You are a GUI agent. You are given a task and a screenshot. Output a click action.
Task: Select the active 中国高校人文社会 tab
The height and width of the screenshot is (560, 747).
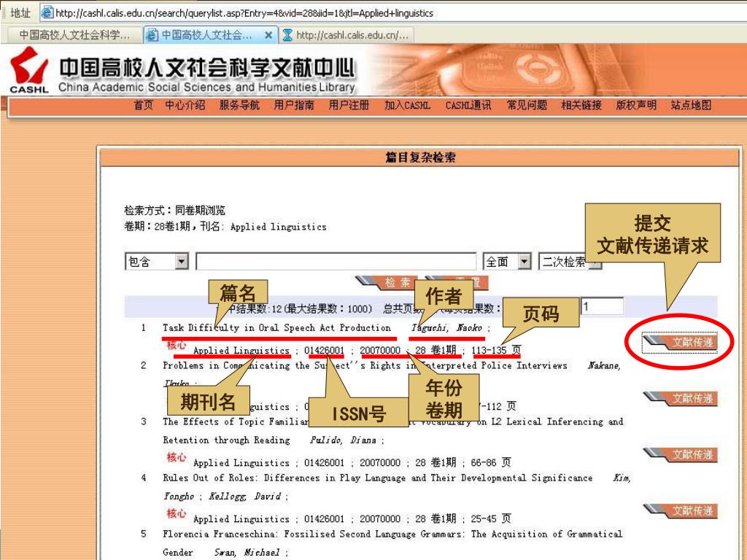tap(206, 35)
